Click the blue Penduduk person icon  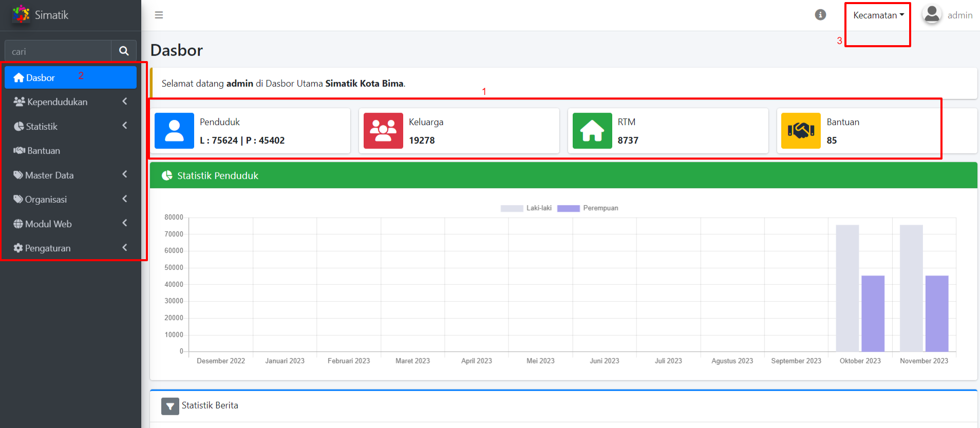tap(174, 131)
